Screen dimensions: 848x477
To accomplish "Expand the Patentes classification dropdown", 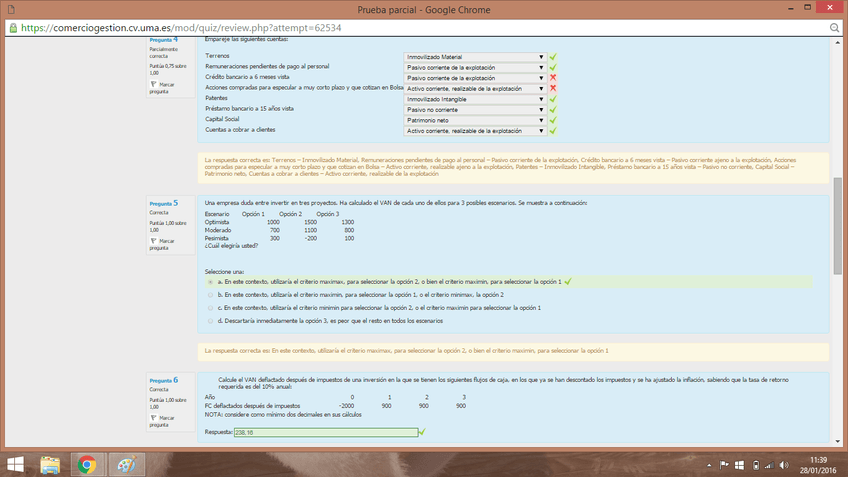I will point(475,99).
